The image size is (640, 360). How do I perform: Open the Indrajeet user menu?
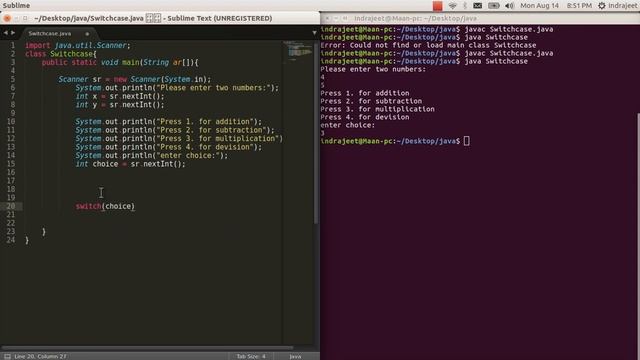point(622,6)
